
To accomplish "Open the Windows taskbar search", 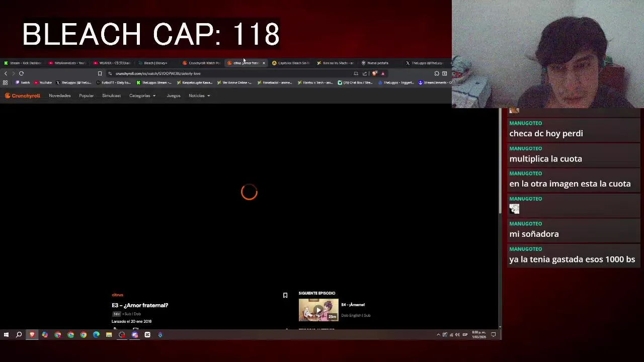I will click(x=19, y=335).
